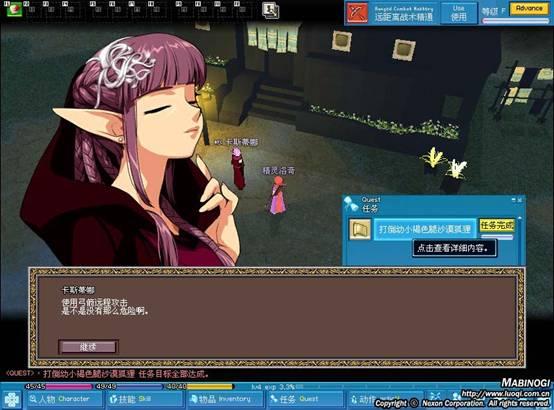Viewport: 554px width, 410px height.
Task: Minimize the Quest window panel
Action: 514,200
